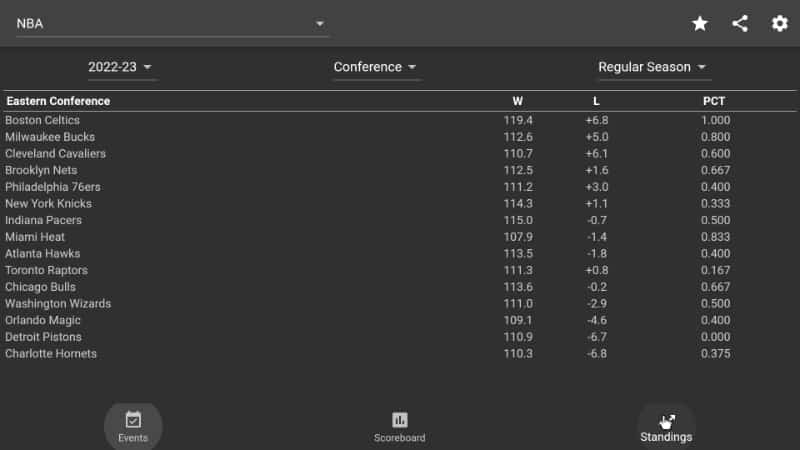Select the Events calendar icon
The width and height of the screenshot is (800, 450).
pos(133,420)
